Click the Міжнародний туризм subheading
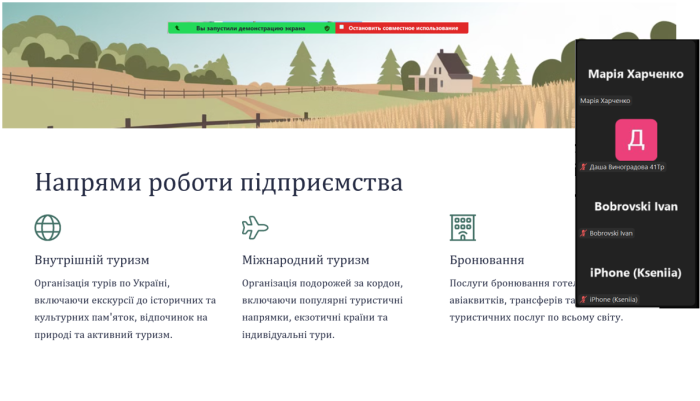 [x=306, y=260]
